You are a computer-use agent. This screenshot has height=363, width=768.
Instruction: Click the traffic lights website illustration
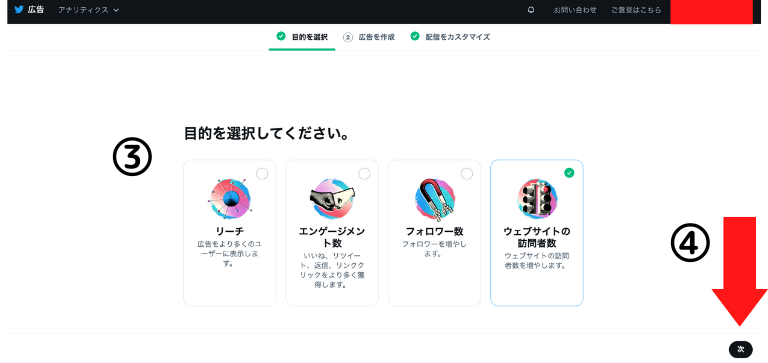[x=537, y=199]
